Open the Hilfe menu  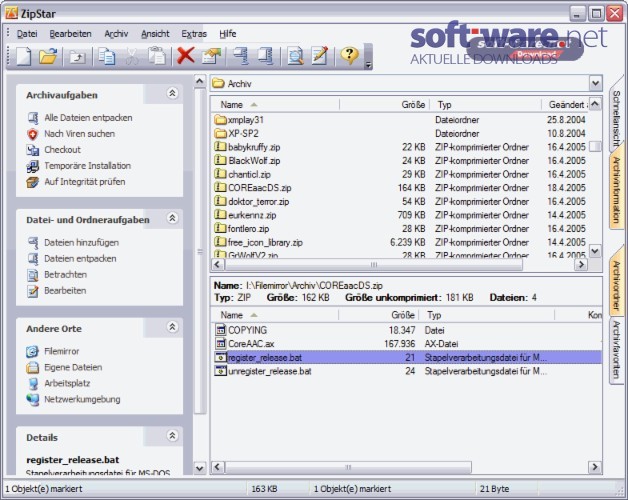pos(227,34)
